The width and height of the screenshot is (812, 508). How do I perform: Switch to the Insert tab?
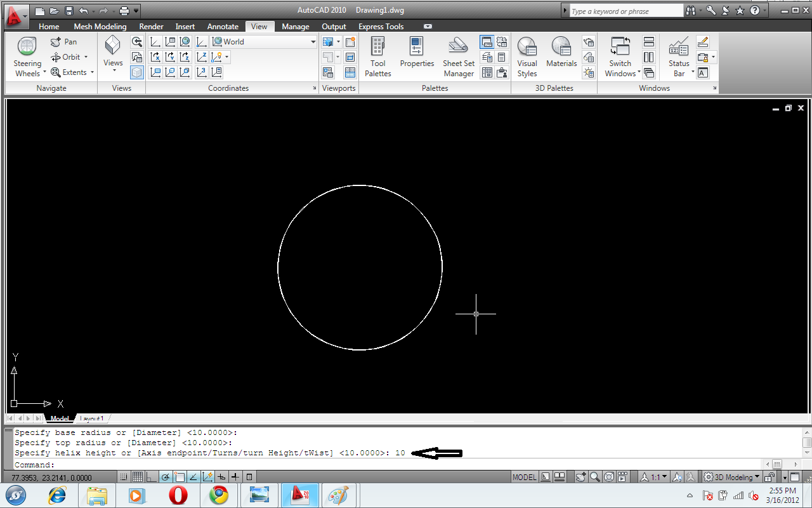[185, 27]
